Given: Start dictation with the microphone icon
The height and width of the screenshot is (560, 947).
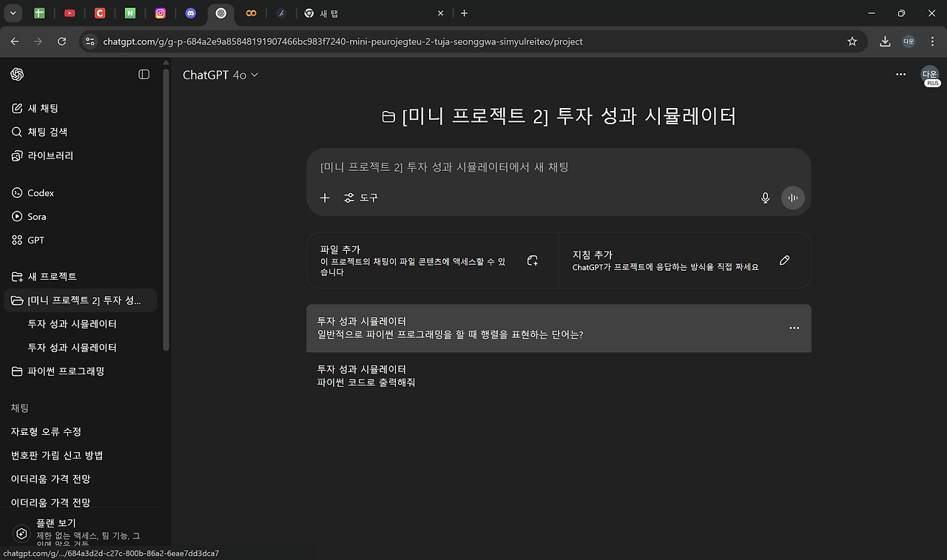Looking at the screenshot, I should (x=766, y=198).
